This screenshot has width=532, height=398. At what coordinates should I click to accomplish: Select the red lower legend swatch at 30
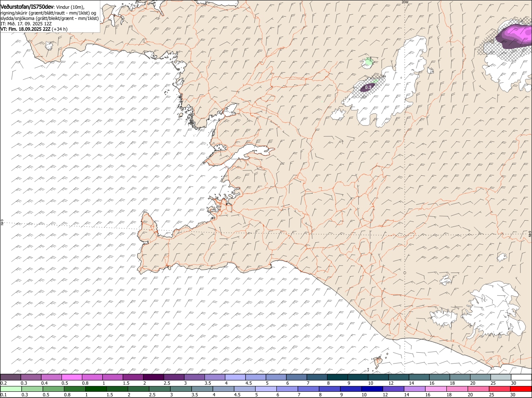(x=521, y=389)
